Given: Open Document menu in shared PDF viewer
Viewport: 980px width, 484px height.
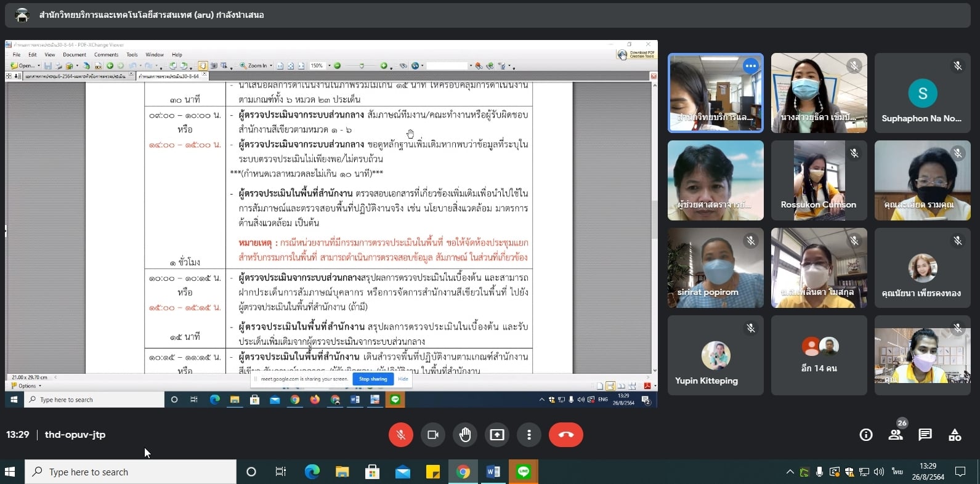Looking at the screenshot, I should (x=75, y=55).
